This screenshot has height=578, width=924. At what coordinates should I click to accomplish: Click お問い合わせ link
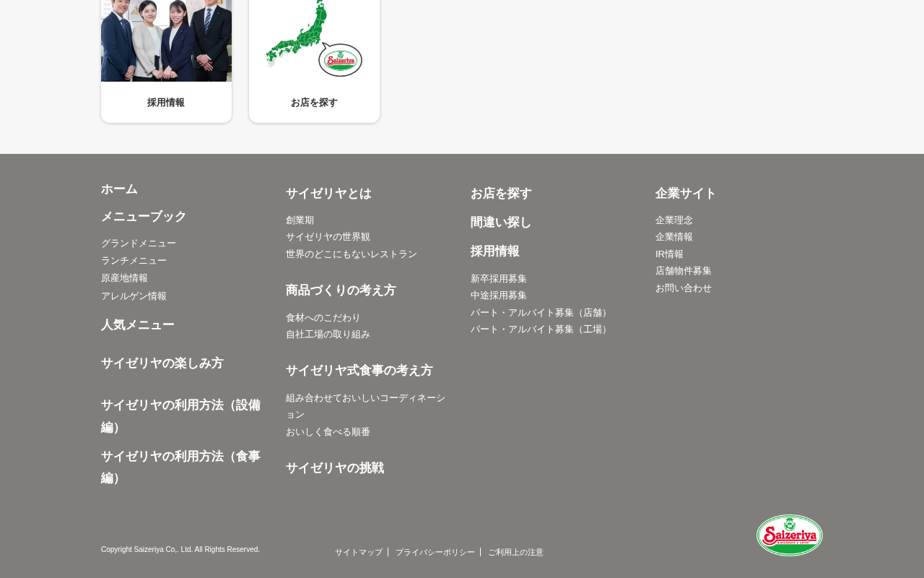click(x=684, y=288)
